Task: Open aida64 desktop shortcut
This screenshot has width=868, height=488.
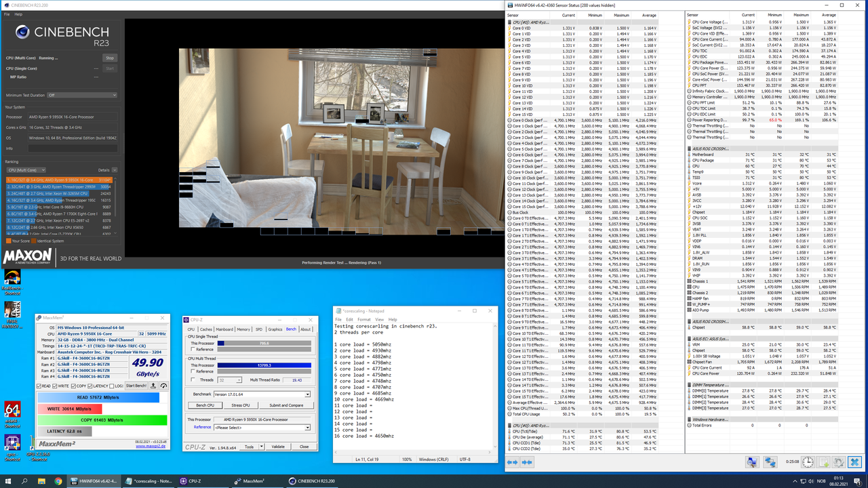Action: coord(12,413)
